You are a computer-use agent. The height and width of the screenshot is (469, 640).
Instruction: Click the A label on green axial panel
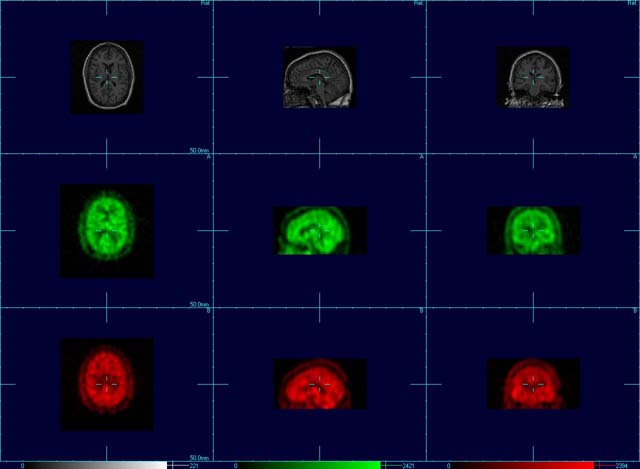pyautogui.click(x=208, y=157)
